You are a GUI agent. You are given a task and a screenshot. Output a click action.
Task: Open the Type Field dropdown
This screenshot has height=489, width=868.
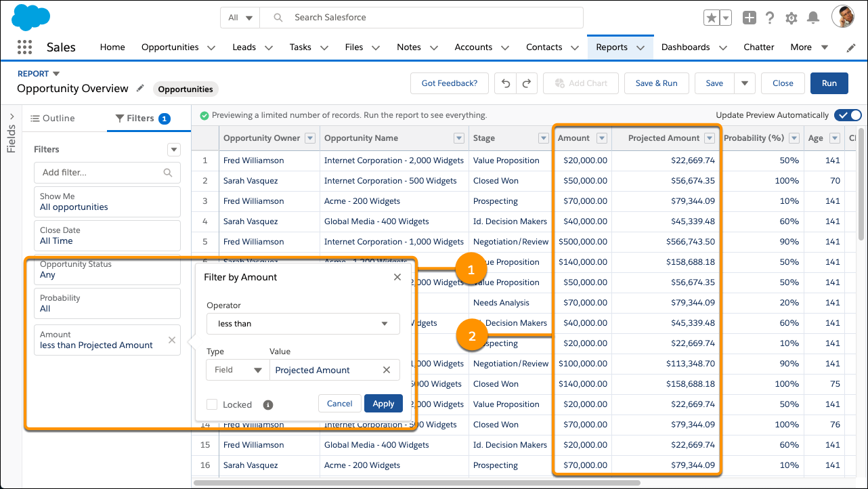point(238,370)
